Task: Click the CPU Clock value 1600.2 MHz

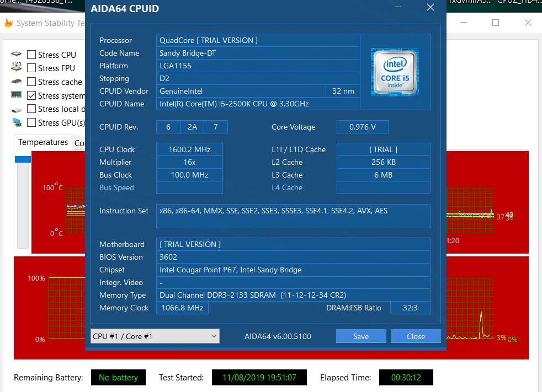Action: coord(189,149)
